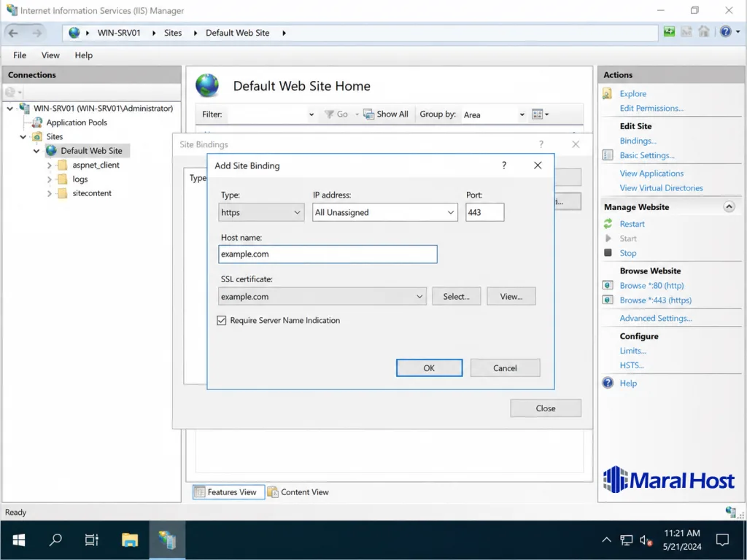Collapse the Default Web Site node

point(36,151)
